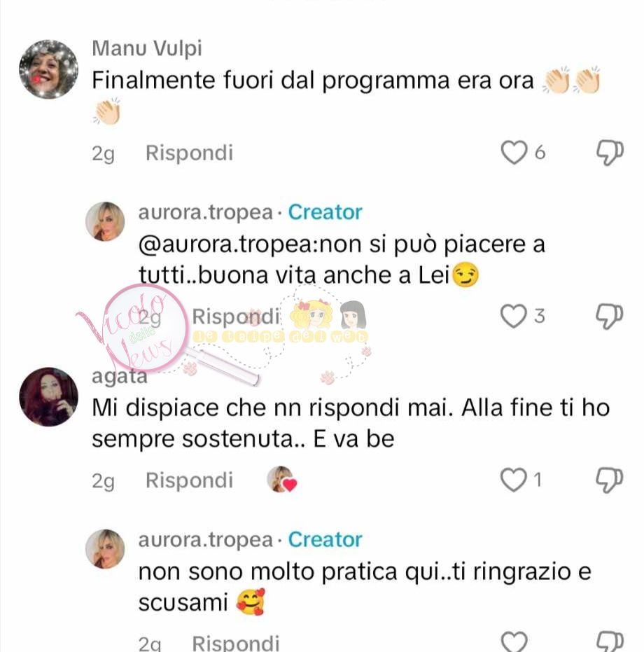Tap Rispondi under 'buona vita anche a Lei'

coord(236,317)
